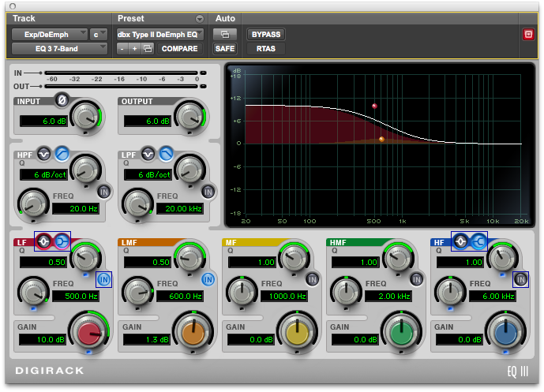
Task: Go to next preset with plus button
Action: click(x=134, y=49)
